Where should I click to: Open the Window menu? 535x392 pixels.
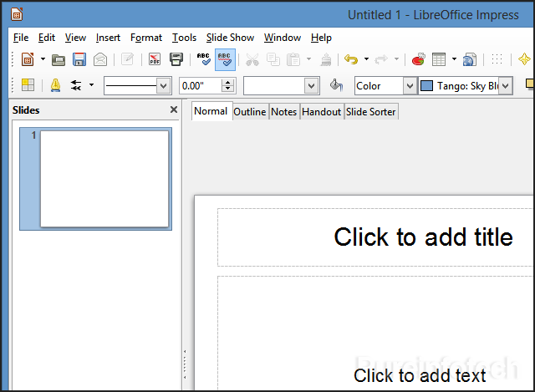pyautogui.click(x=283, y=38)
